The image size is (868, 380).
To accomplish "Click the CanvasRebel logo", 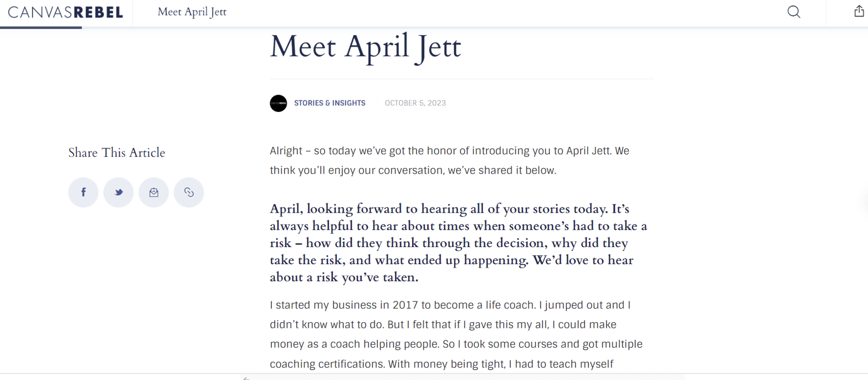I will tap(65, 12).
